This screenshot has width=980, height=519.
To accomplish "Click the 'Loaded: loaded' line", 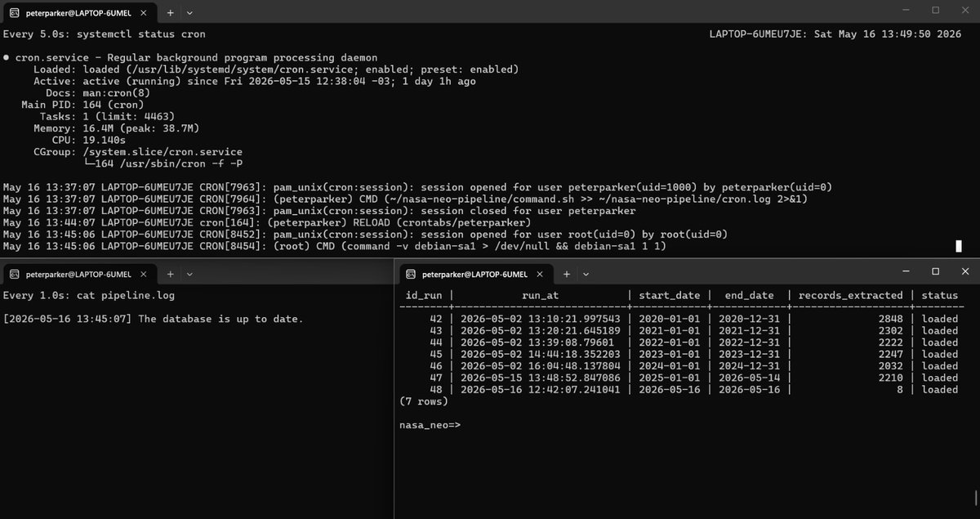I will coord(275,69).
